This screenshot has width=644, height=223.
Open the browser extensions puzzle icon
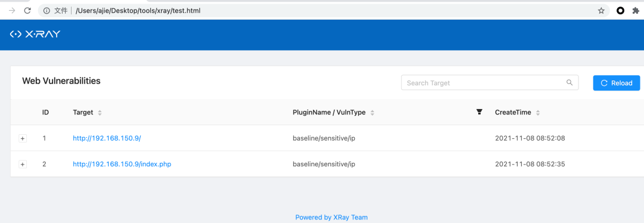(x=636, y=11)
